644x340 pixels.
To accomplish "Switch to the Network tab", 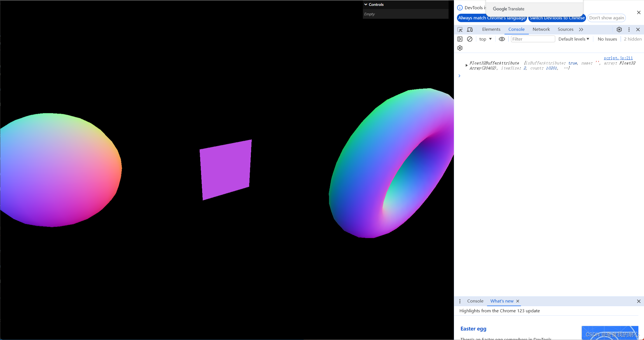I will coord(541,29).
